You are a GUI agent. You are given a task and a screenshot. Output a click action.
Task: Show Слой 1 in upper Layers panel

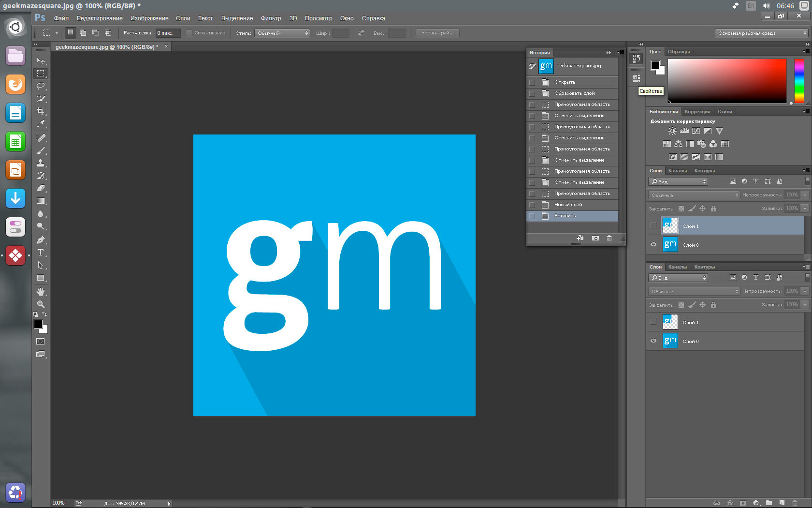tap(653, 226)
